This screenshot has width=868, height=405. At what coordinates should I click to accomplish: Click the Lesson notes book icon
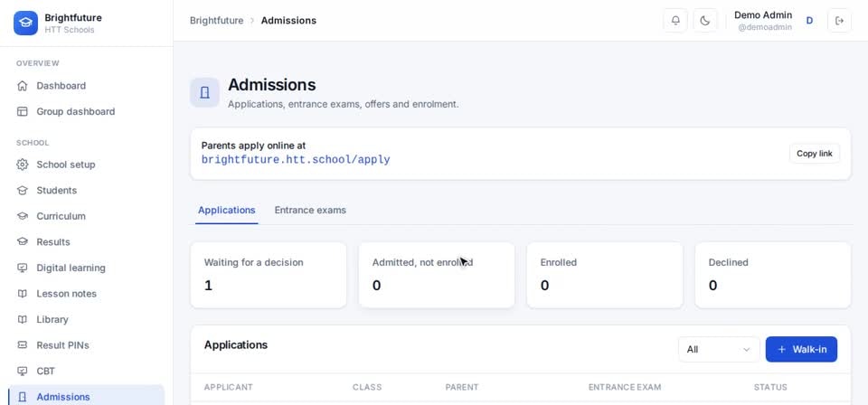tap(22, 293)
